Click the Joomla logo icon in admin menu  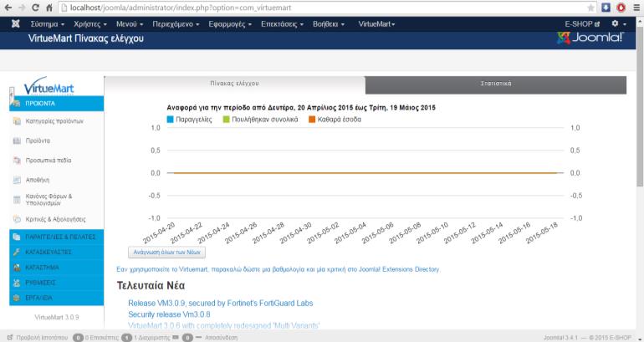(x=16, y=23)
